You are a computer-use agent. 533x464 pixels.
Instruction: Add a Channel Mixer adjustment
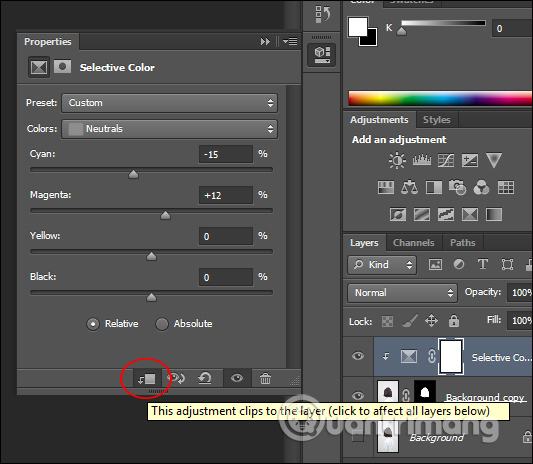(481, 187)
